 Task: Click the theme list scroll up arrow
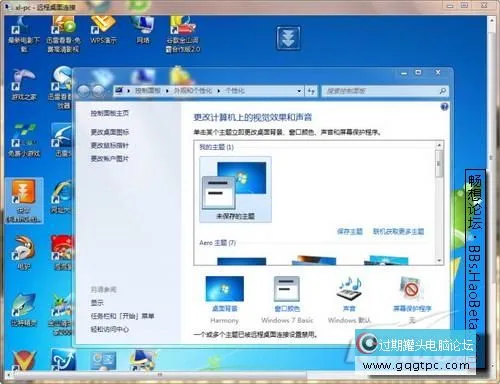pyautogui.click(x=439, y=145)
